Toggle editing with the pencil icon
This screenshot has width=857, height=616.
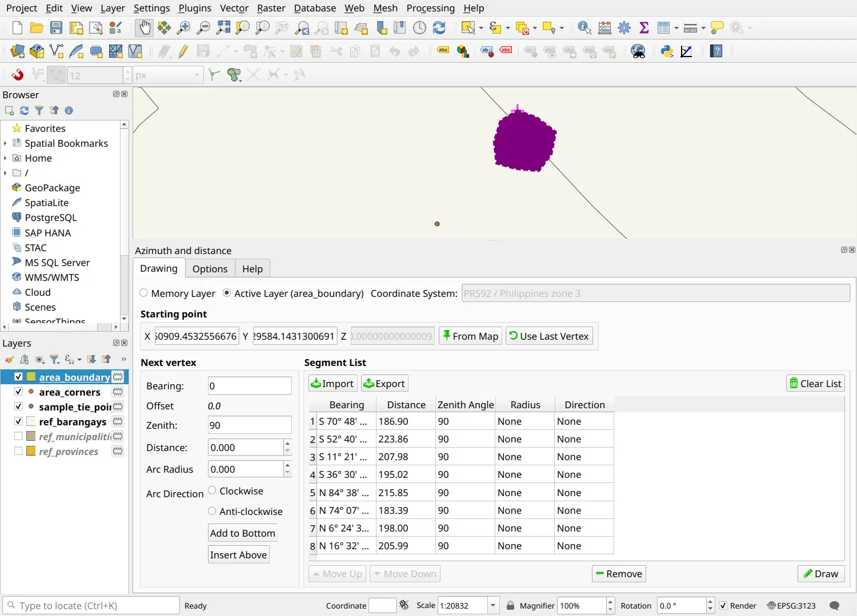tap(183, 51)
